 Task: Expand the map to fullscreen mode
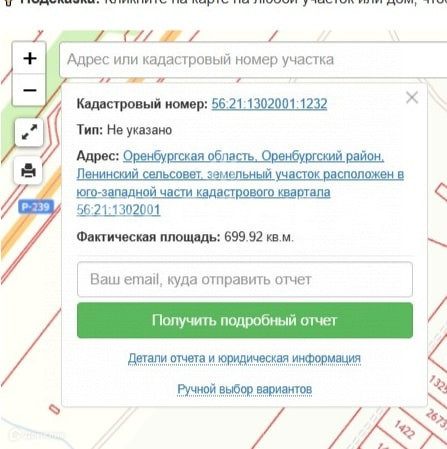29,132
